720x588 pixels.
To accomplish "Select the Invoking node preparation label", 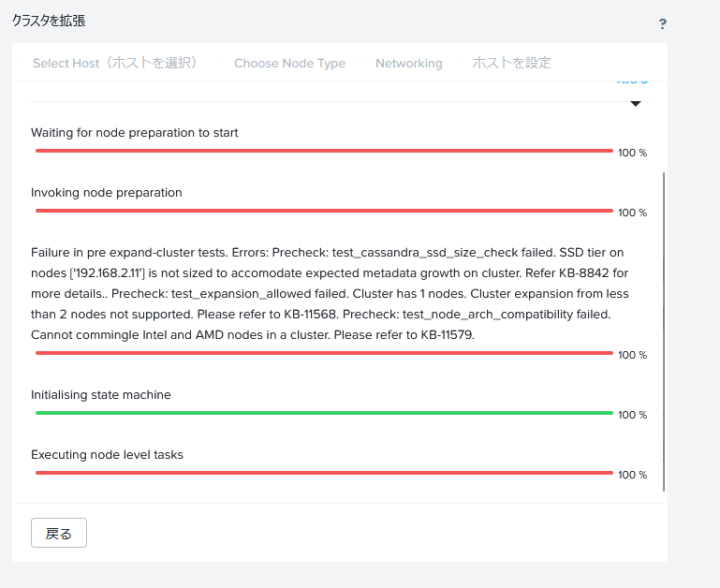I will [x=107, y=193].
